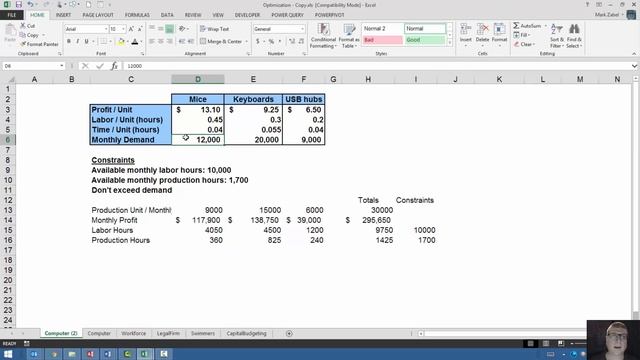The image size is (640, 360).
Task: Click the column D header
Action: click(x=198, y=79)
